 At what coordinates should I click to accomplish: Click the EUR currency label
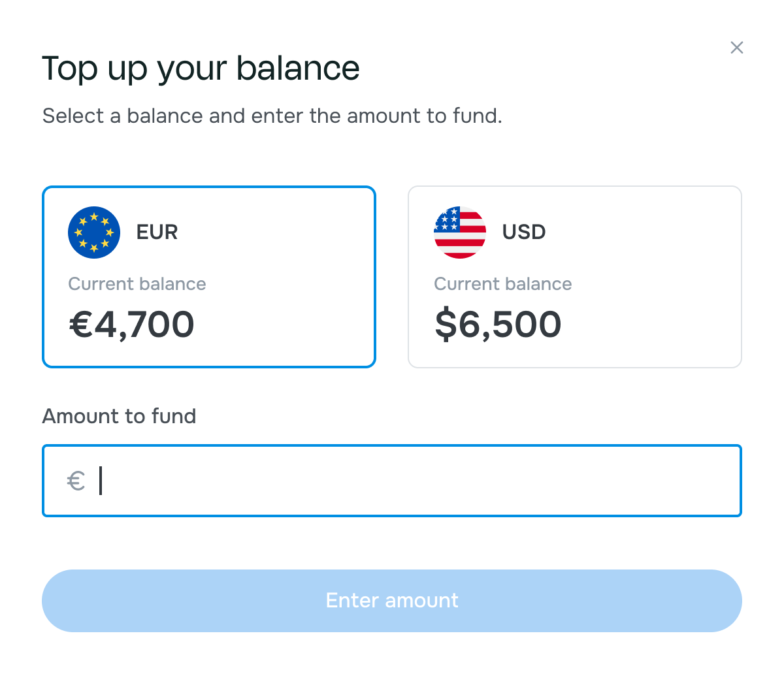(157, 232)
